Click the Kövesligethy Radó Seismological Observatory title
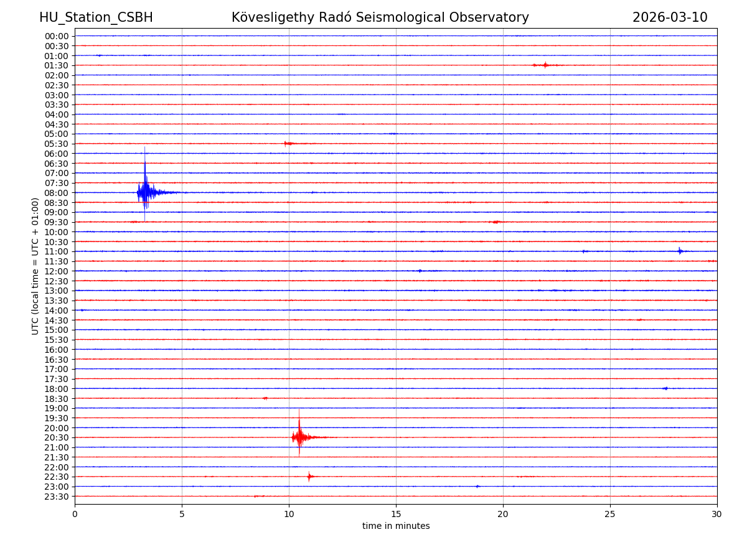 coord(380,17)
